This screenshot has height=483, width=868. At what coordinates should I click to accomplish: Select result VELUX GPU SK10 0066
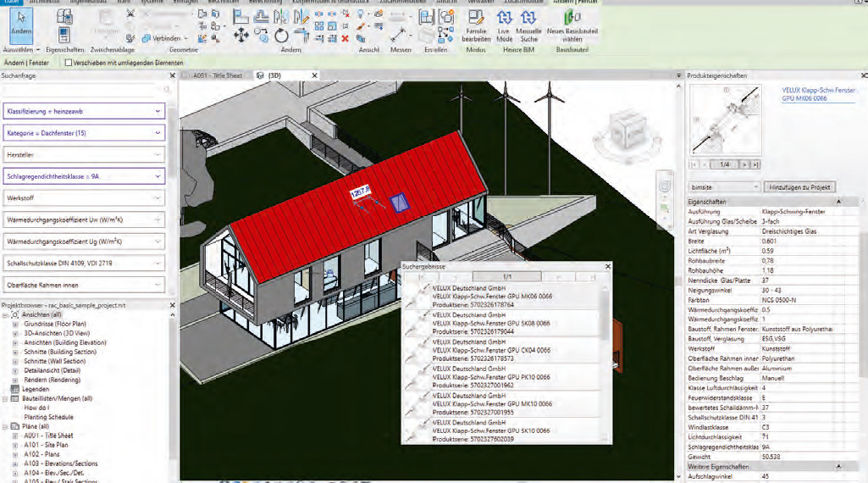503,430
